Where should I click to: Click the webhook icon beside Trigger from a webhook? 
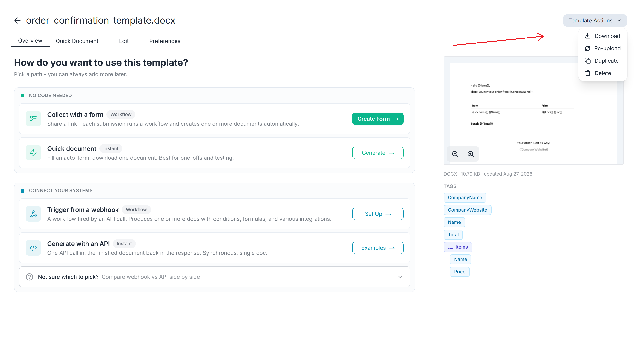click(x=33, y=214)
